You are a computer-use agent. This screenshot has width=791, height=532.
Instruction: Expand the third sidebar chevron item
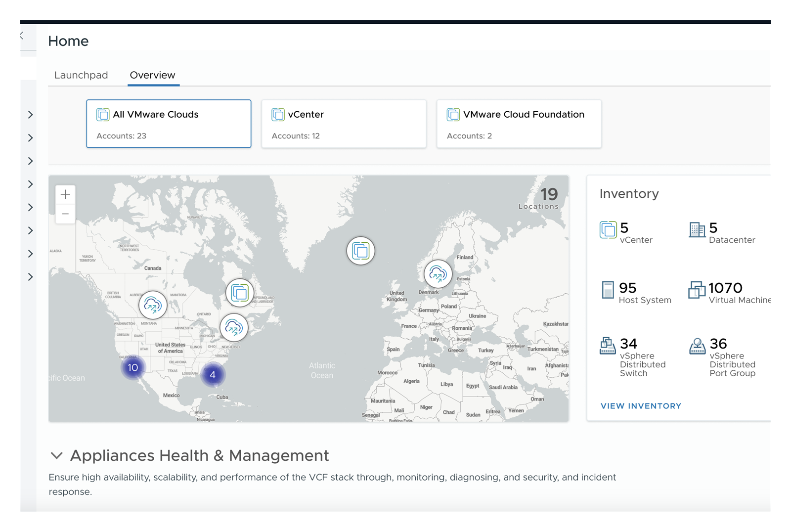pyautogui.click(x=31, y=161)
